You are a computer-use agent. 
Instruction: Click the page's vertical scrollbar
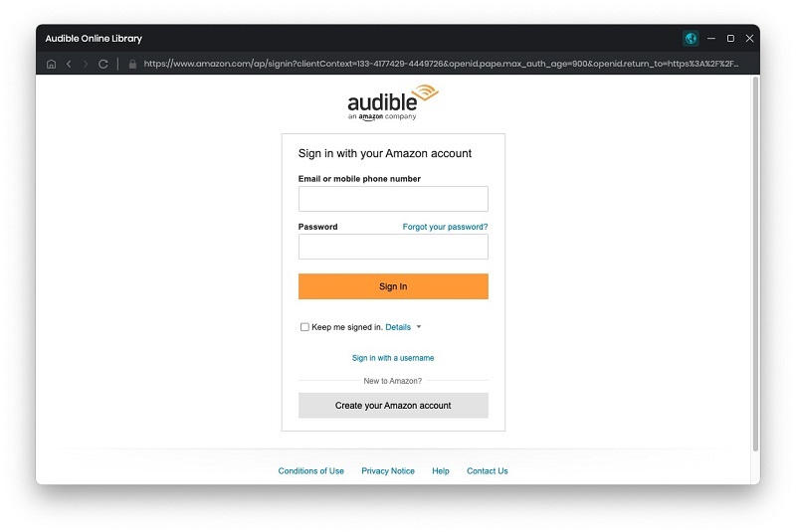tap(756, 264)
